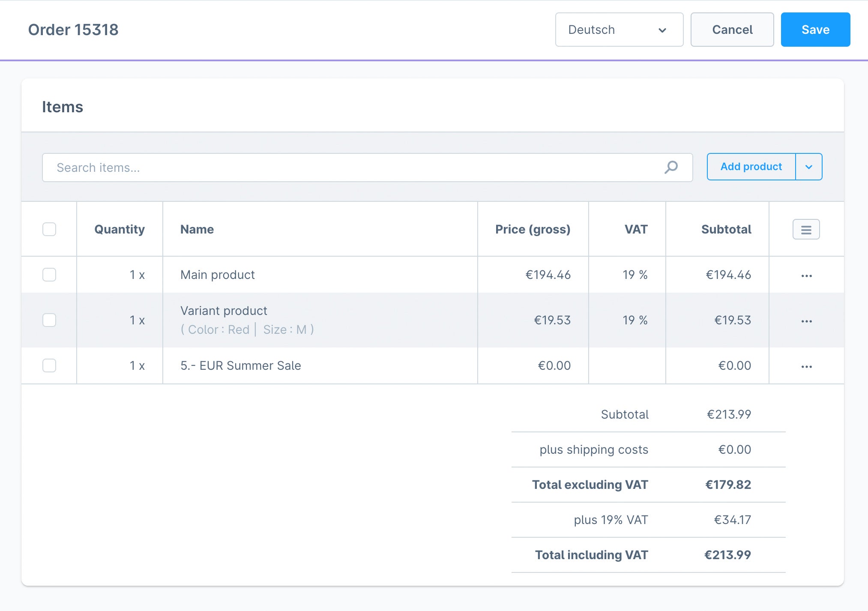Check the Variant product row checkbox
Viewport: 868px width, 611px height.
click(49, 320)
